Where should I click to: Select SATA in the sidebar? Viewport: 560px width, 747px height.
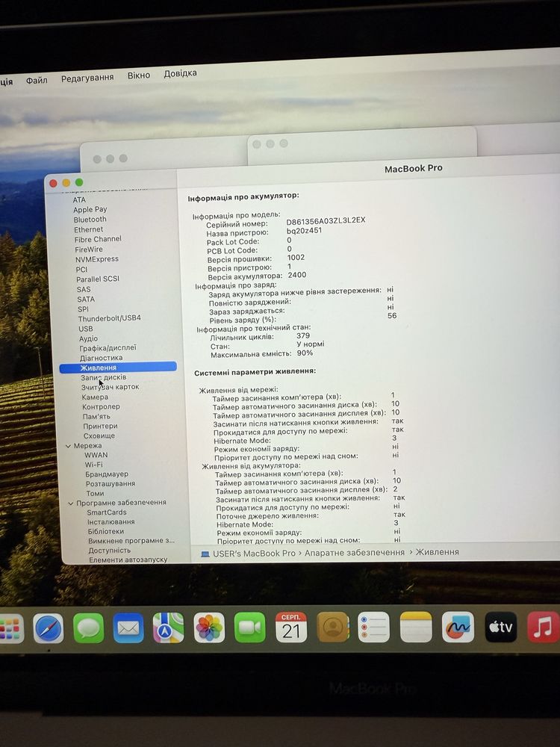click(86, 300)
